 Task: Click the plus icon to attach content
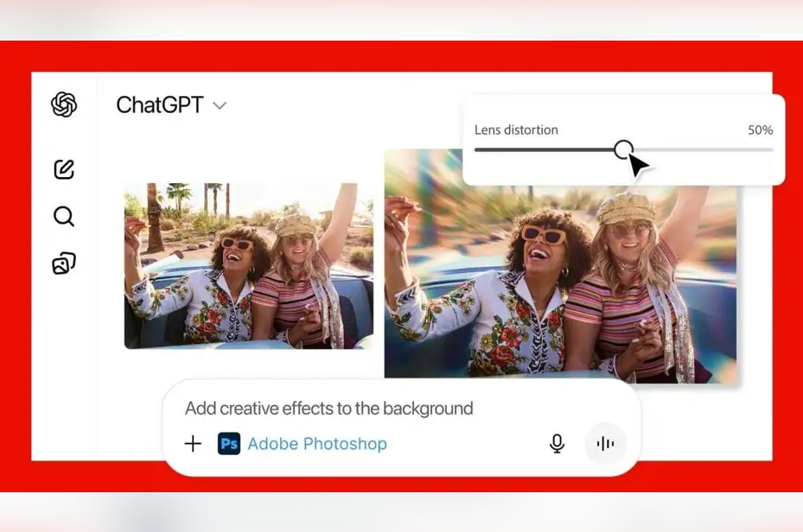[x=193, y=443]
